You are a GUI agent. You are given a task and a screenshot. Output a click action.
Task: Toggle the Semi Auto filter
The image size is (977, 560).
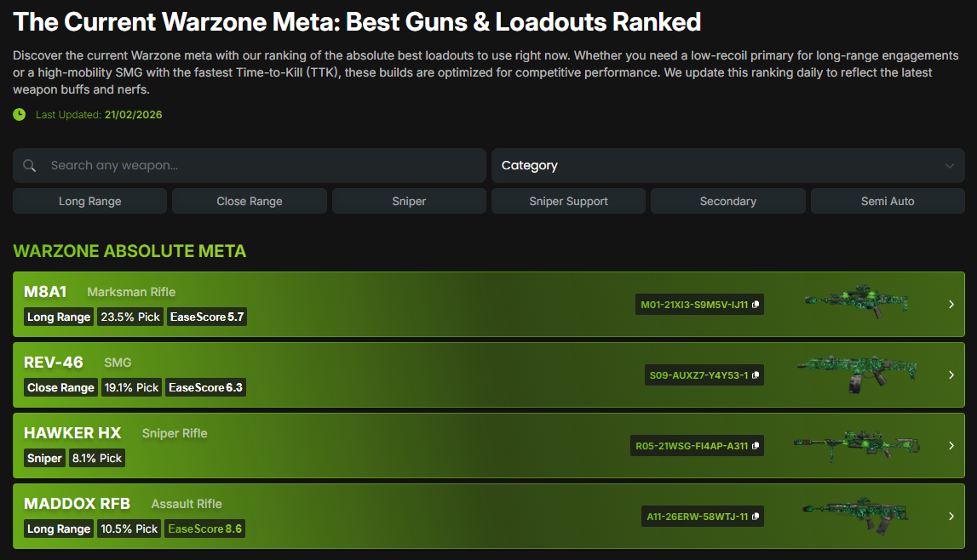click(887, 201)
